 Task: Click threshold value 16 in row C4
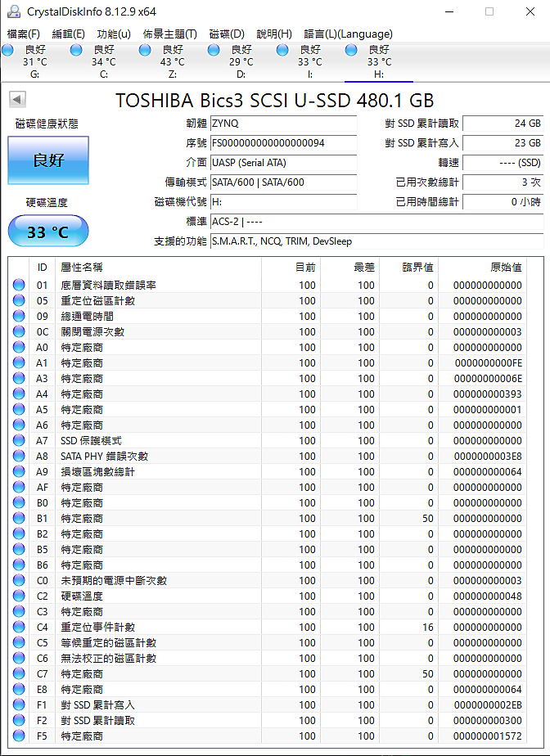427,628
